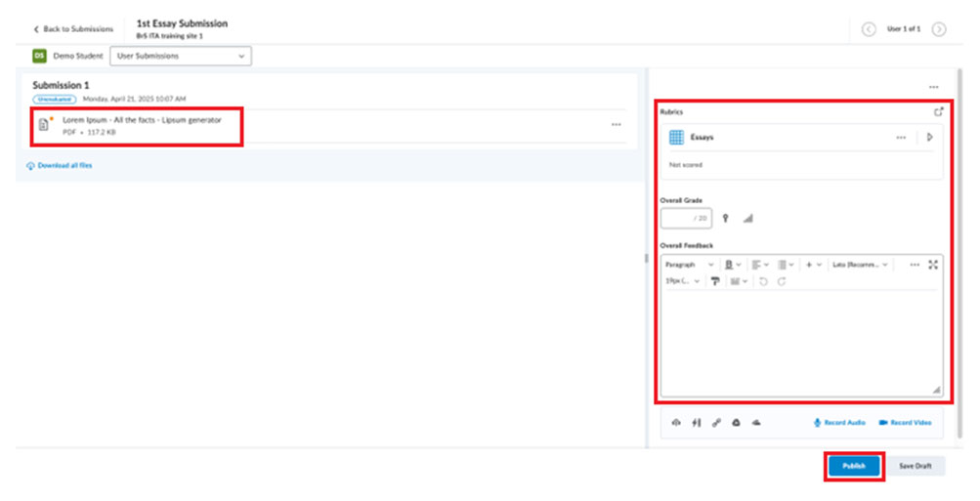Image resolution: width=980 pixels, height=501 pixels.
Task: Toggle fullscreen feedback editor
Action: click(933, 265)
